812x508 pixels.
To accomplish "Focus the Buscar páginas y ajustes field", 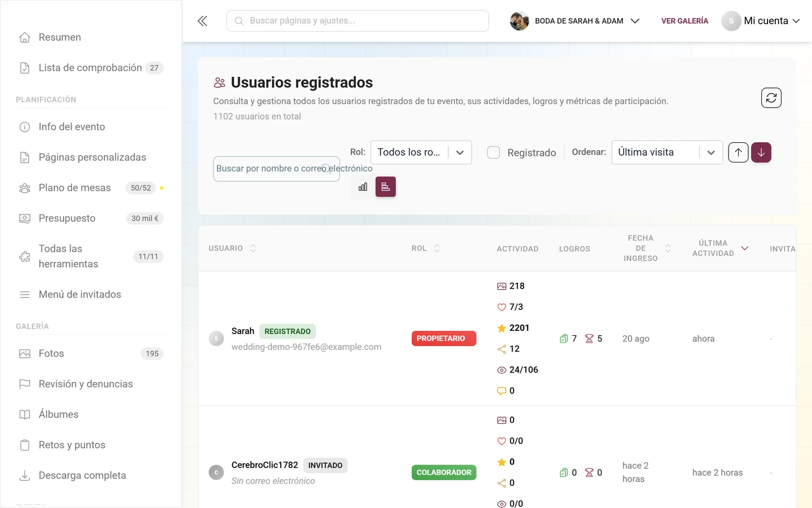I will 358,21.
